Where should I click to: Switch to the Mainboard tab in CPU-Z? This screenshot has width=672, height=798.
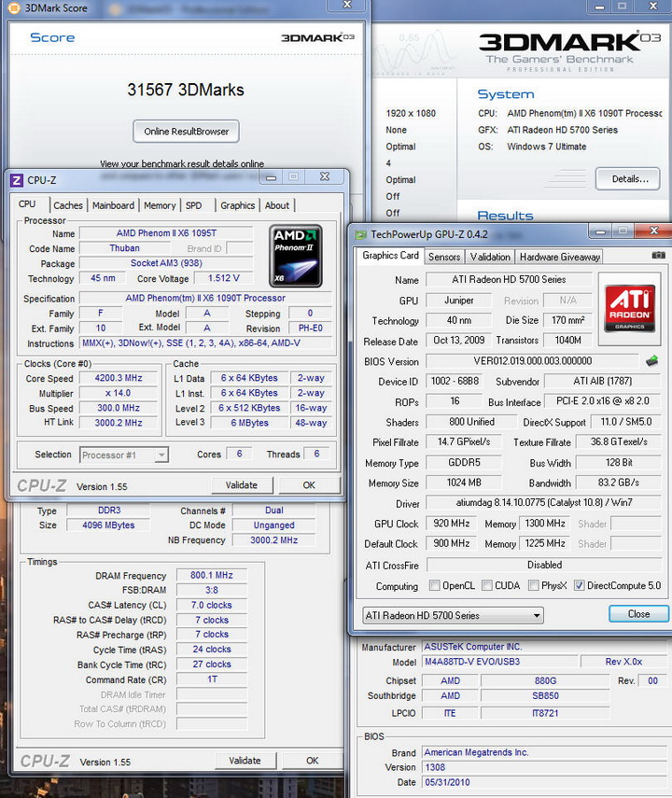click(x=113, y=205)
